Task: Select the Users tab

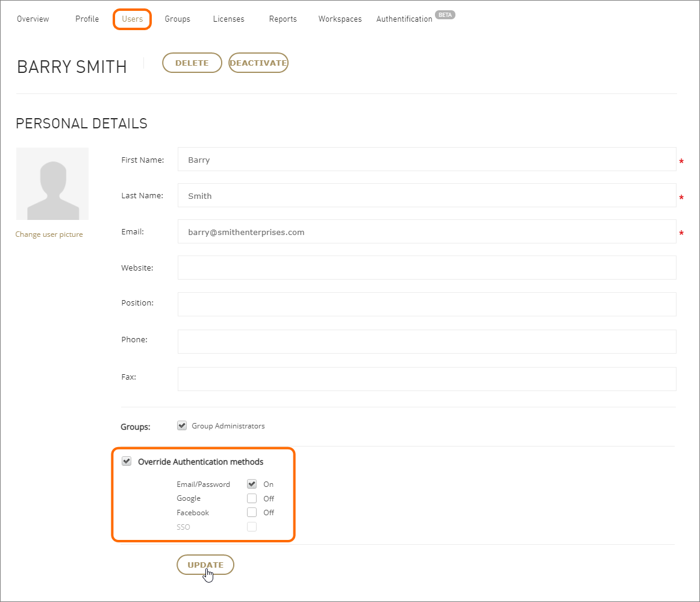Action: [x=132, y=19]
